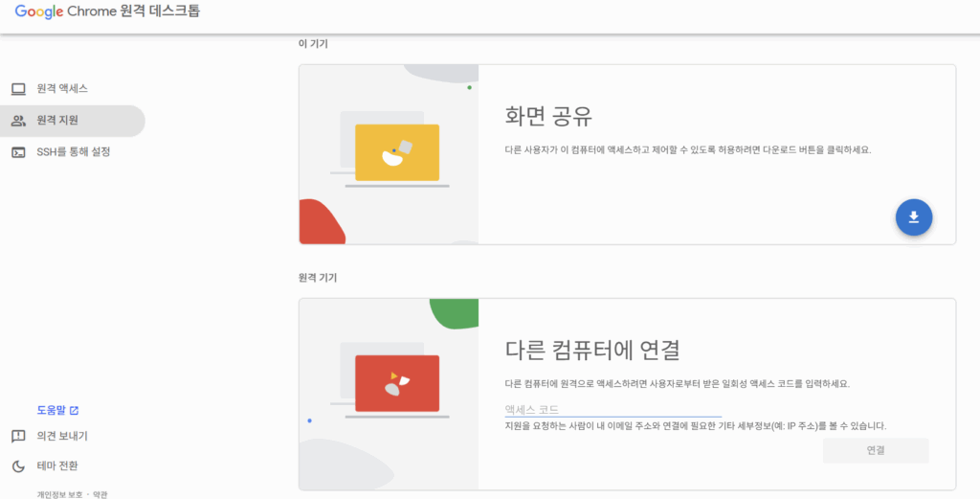Open the 도움말 help link

(57, 410)
